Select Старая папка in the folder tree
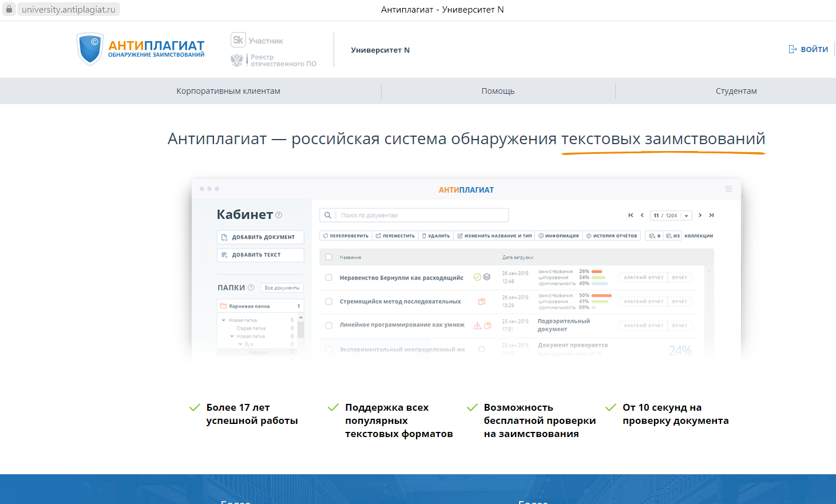This screenshot has height=504, width=836. coord(251,328)
